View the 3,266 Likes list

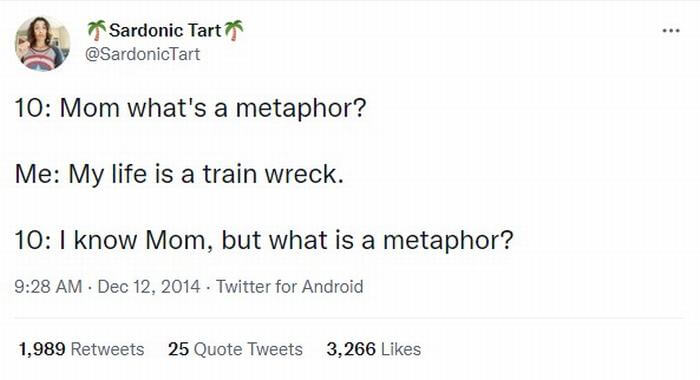374,349
